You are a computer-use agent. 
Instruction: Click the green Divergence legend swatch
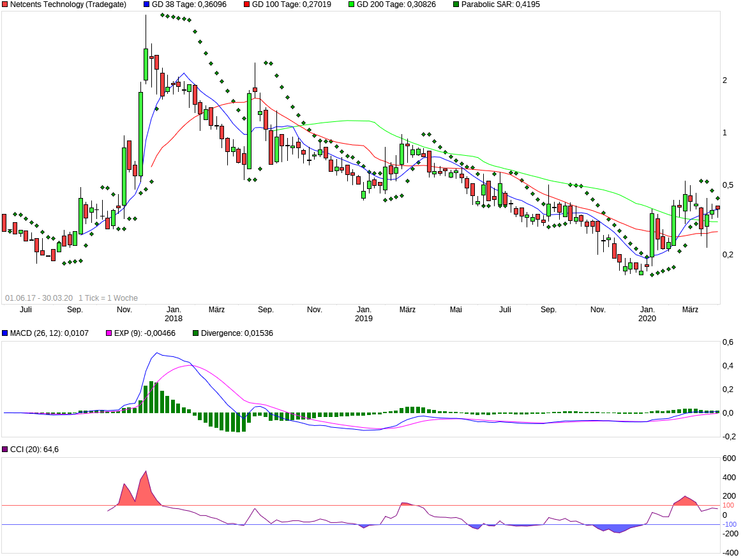[195, 333]
